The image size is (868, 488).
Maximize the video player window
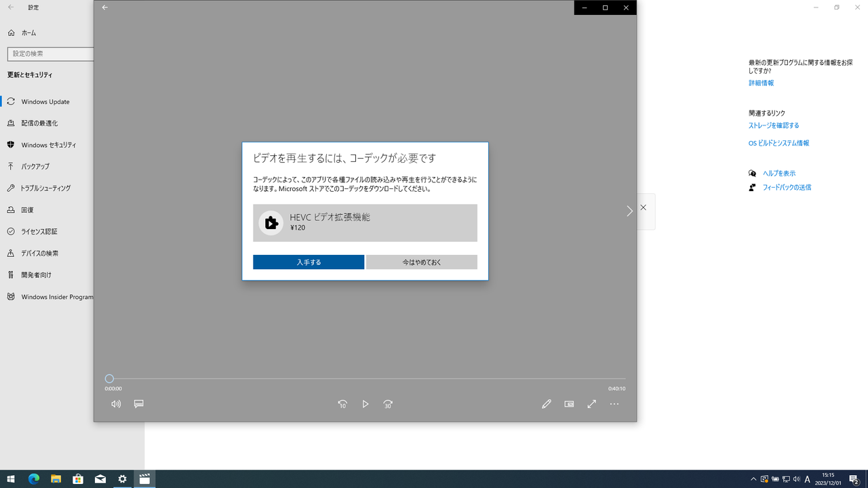pyautogui.click(x=605, y=7)
